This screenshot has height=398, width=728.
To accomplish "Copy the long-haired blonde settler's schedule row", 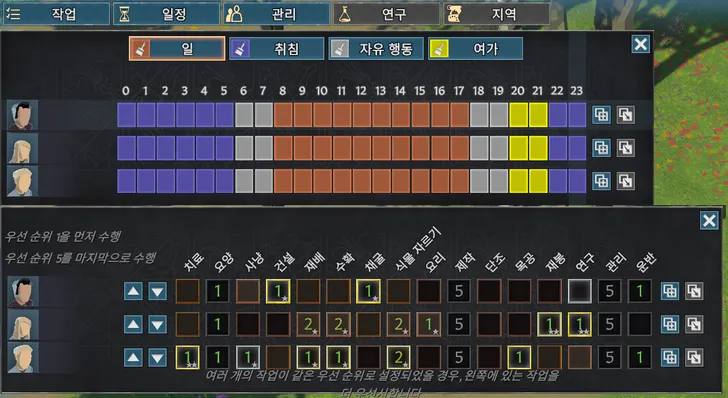I will click(601, 148).
